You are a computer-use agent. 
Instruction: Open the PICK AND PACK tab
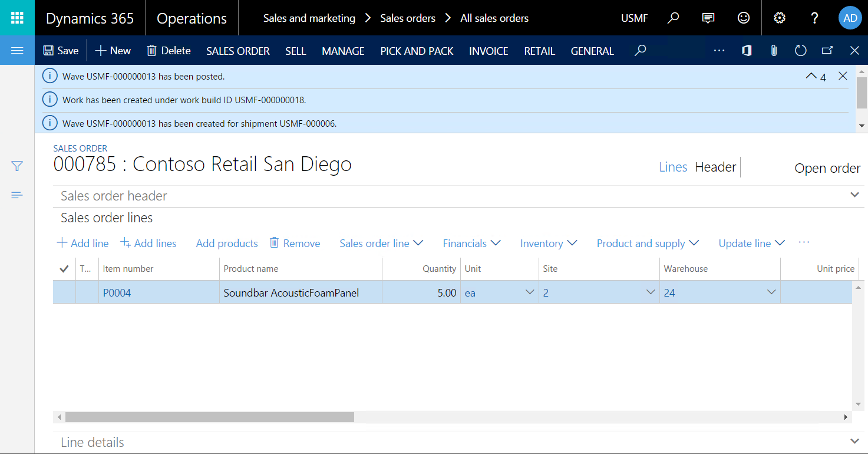click(x=417, y=51)
